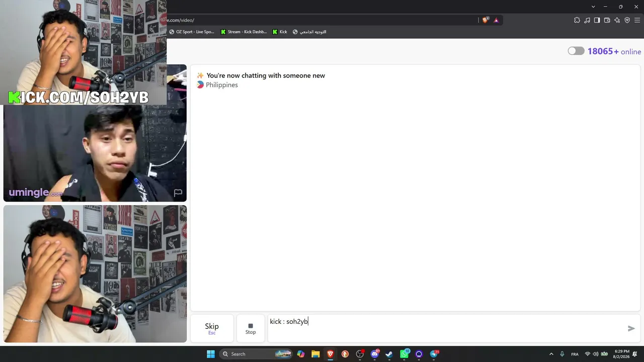The height and width of the screenshot is (362, 644).
Task: Open the Windows Start menu
Action: (x=211, y=354)
